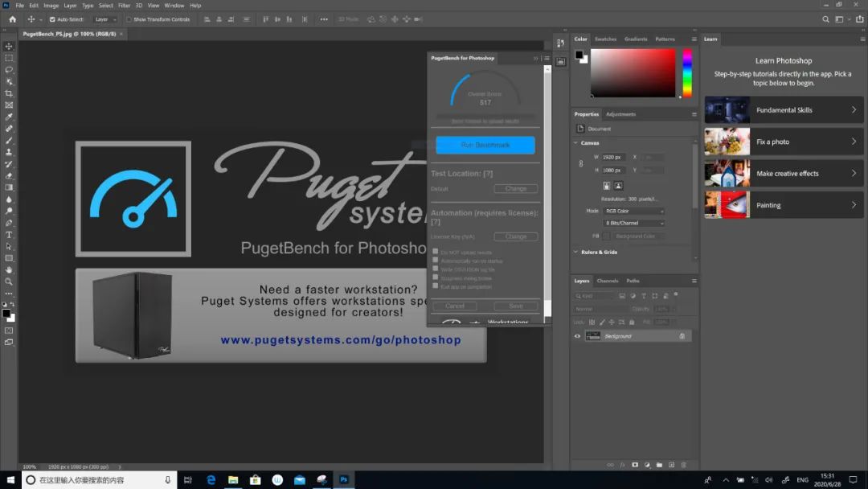Select the Horizontal Type tool
This screenshot has height=489, width=868.
tap(9, 235)
